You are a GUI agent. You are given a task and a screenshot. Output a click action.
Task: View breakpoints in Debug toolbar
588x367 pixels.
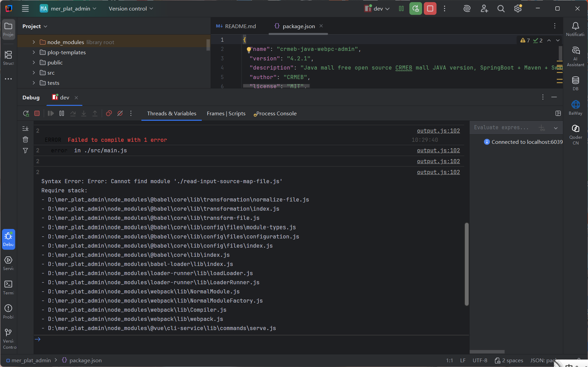coord(109,113)
